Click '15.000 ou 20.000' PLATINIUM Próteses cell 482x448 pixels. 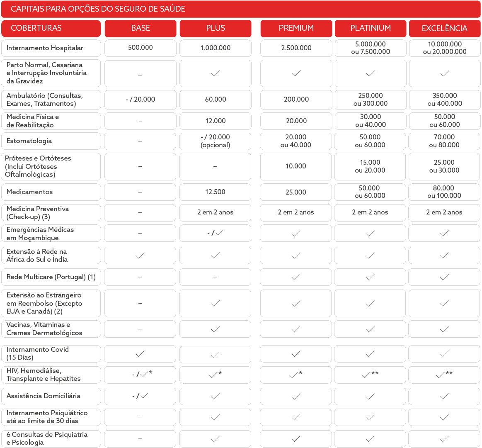pos(370,166)
